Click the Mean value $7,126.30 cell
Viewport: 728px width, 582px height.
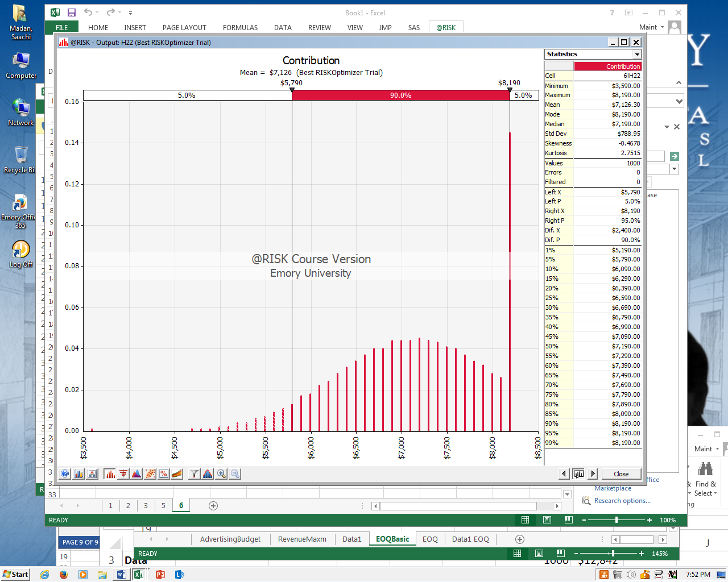pos(607,105)
